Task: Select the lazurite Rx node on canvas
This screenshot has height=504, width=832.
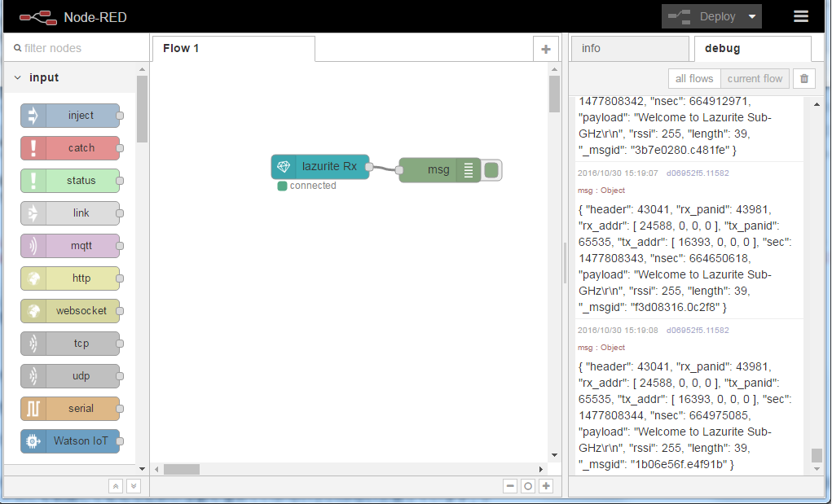Action: tap(320, 166)
